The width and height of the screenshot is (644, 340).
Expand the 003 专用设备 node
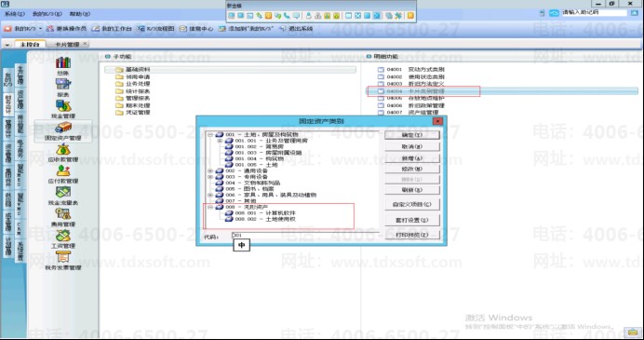click(x=210, y=177)
